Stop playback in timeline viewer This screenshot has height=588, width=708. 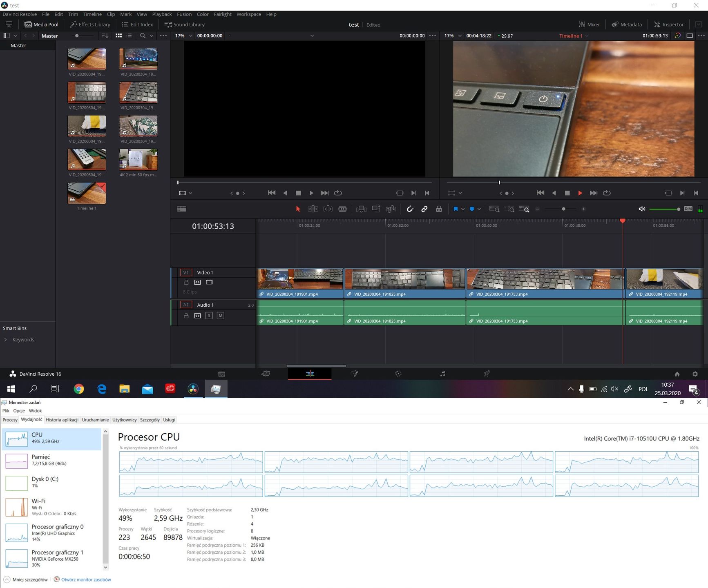tap(567, 193)
